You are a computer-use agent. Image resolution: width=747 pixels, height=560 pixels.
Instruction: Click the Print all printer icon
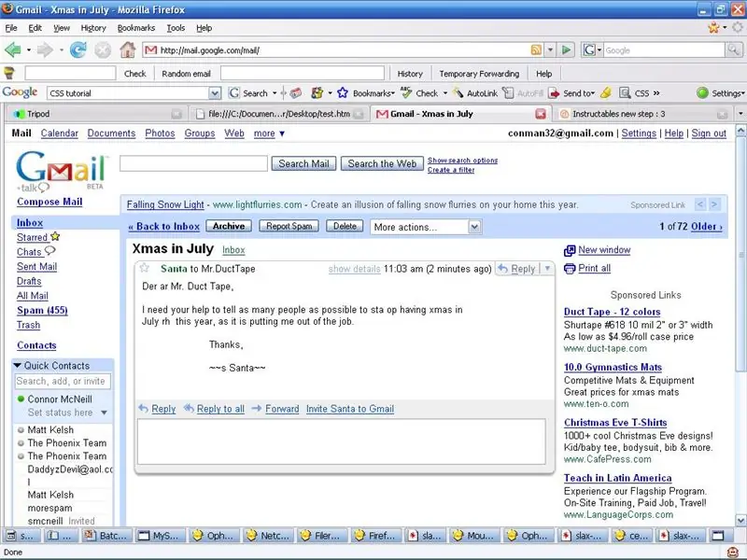pyautogui.click(x=570, y=269)
